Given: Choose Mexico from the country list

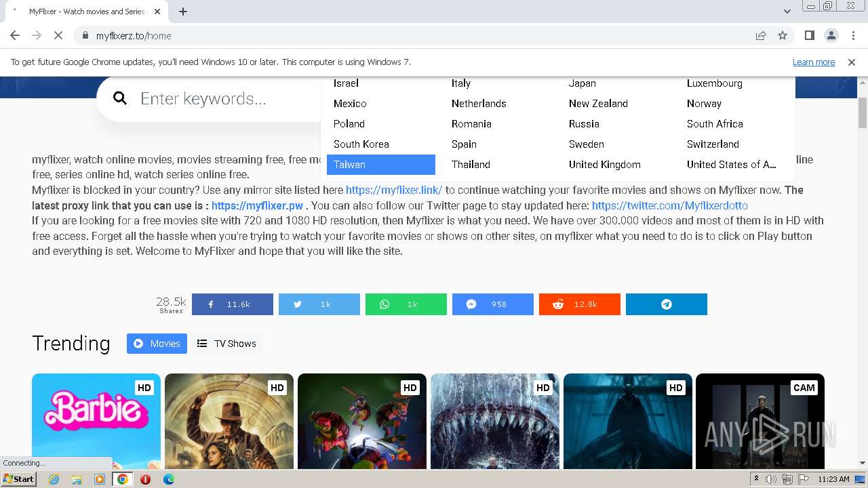Looking at the screenshot, I should pos(350,104).
